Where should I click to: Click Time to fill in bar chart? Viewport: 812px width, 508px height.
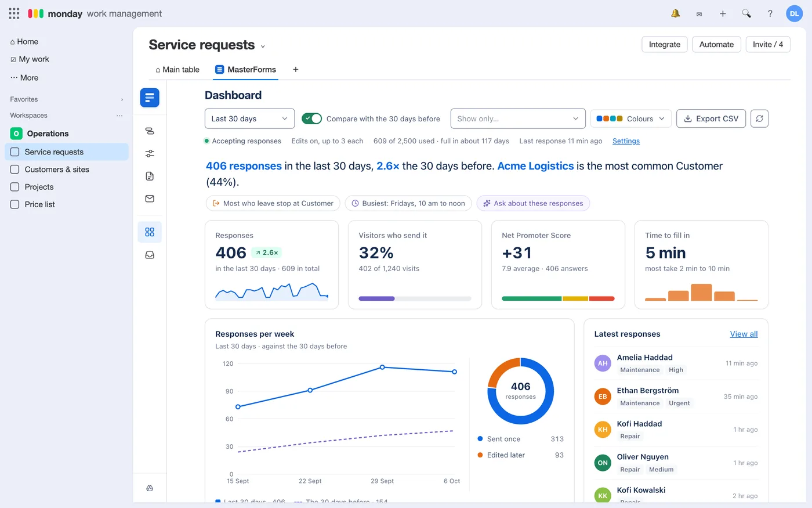[x=701, y=292]
